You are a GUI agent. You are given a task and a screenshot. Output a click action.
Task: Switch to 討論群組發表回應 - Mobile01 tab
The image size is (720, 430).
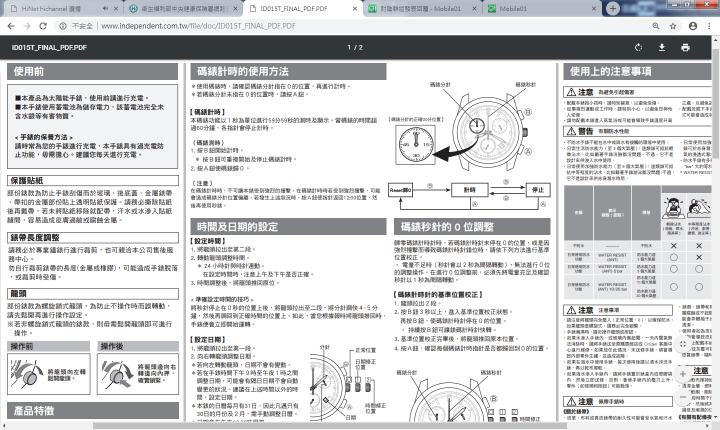tap(420, 8)
